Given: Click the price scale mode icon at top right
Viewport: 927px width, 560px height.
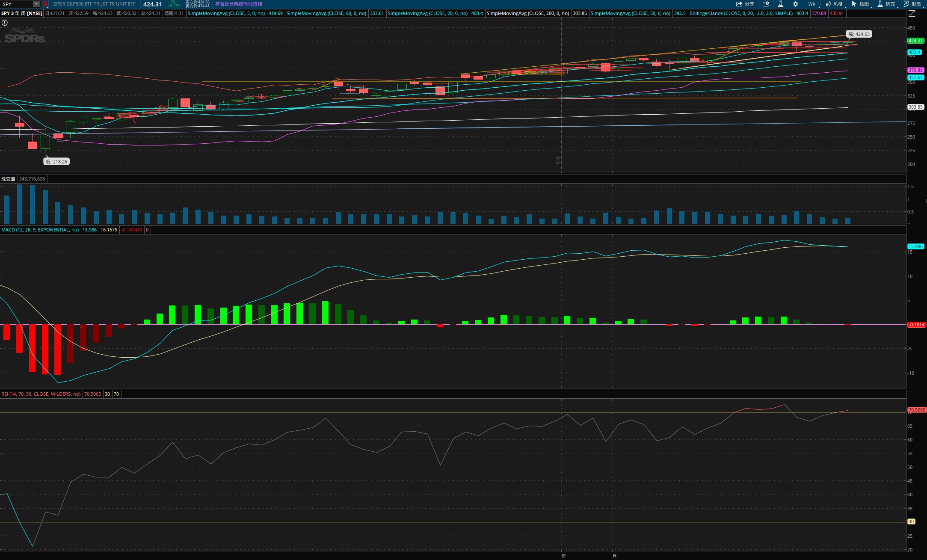Looking at the screenshot, I should point(912,13).
